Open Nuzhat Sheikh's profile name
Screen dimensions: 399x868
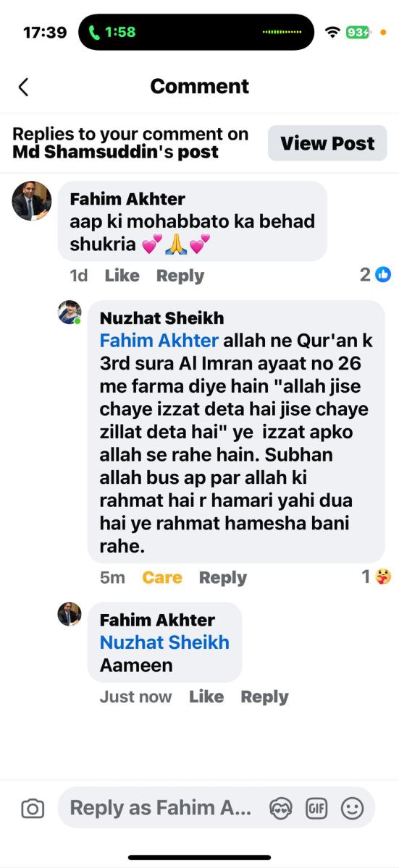[161, 318]
